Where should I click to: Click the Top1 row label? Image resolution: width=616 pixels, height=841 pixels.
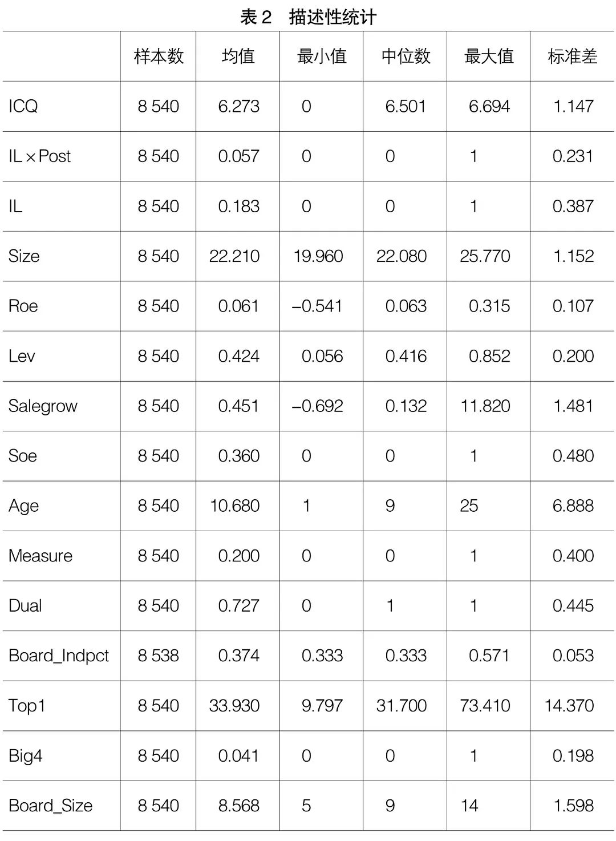click(x=27, y=706)
